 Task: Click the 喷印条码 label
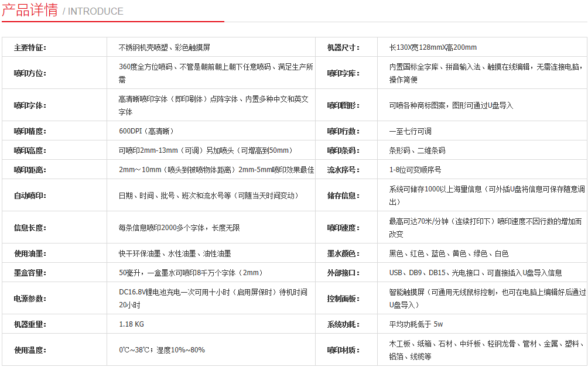click(343, 150)
